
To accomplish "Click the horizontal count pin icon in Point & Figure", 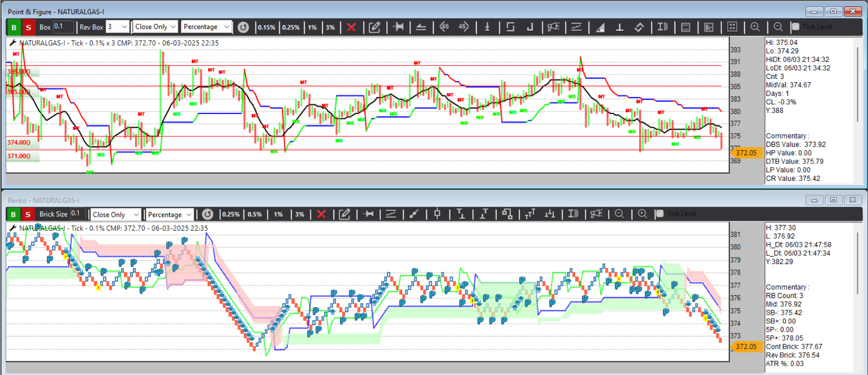I will click(x=398, y=27).
